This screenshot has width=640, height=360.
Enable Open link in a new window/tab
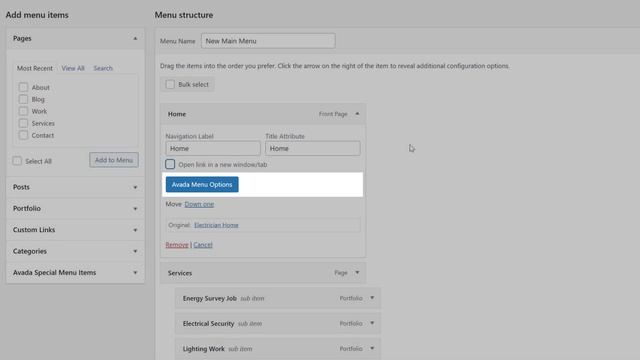(170, 164)
